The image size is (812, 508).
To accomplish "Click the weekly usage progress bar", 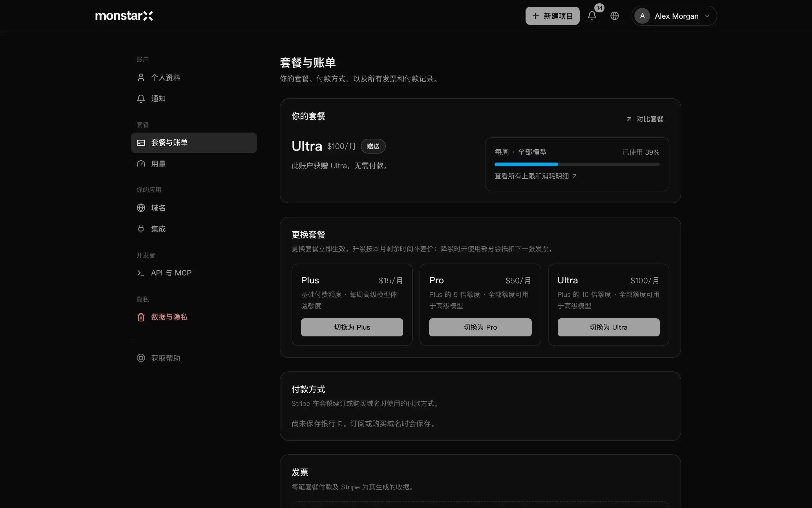I will click(577, 164).
